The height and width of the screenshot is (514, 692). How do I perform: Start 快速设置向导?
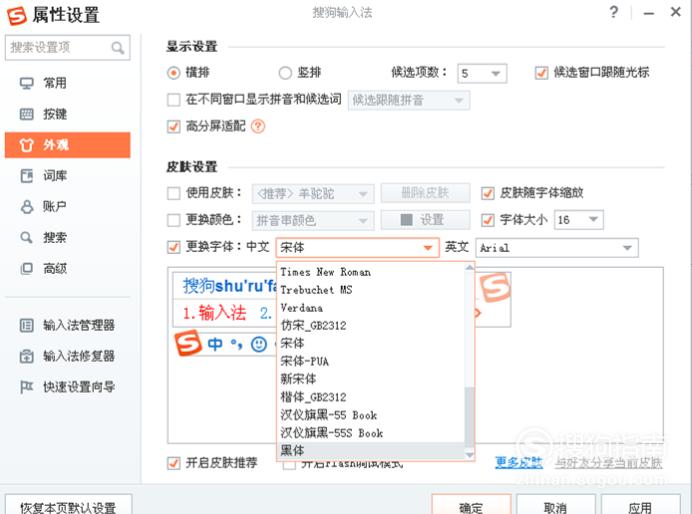coord(68,387)
